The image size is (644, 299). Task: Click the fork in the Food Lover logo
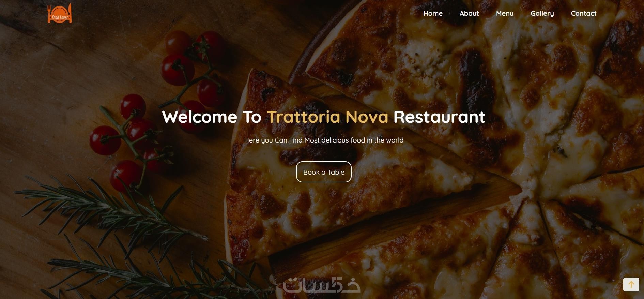pos(49,14)
